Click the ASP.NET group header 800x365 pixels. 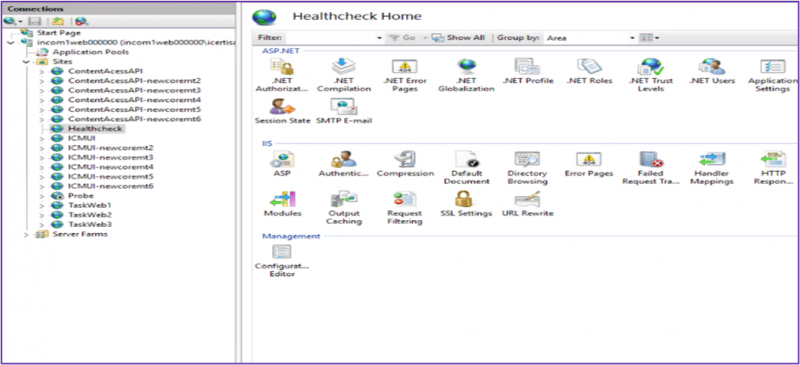click(x=281, y=51)
